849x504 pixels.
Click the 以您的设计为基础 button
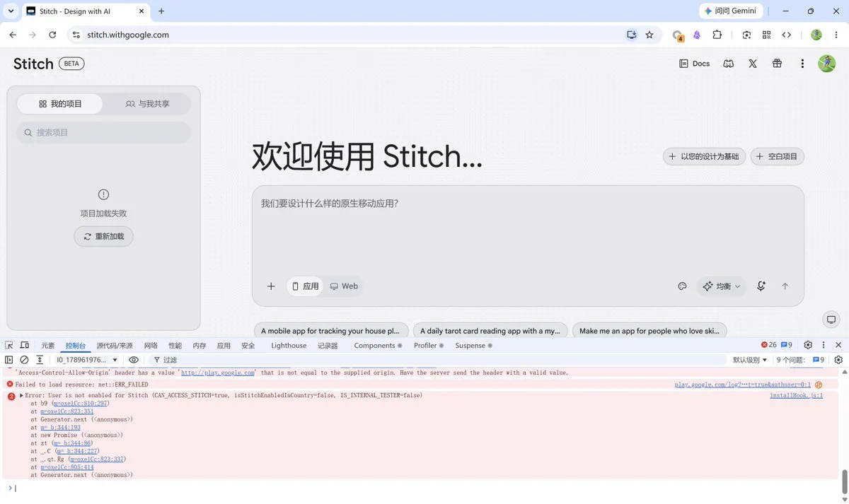[704, 156]
